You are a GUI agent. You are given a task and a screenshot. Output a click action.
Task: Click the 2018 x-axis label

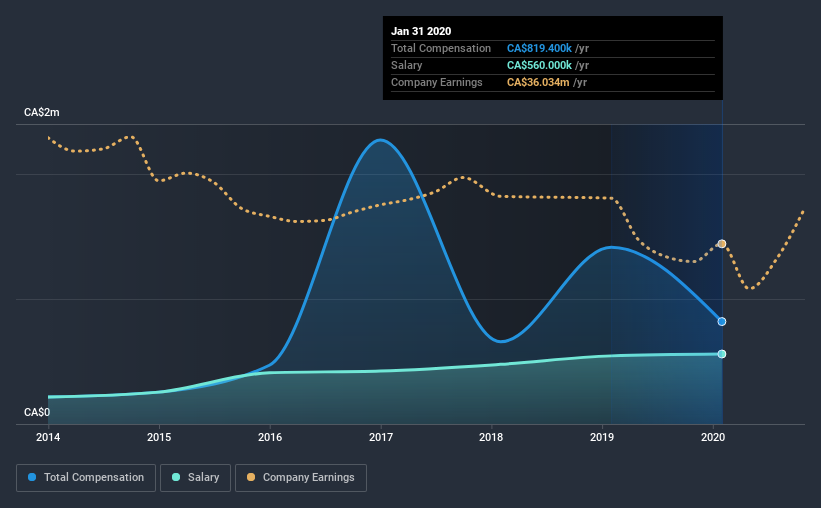(x=491, y=437)
